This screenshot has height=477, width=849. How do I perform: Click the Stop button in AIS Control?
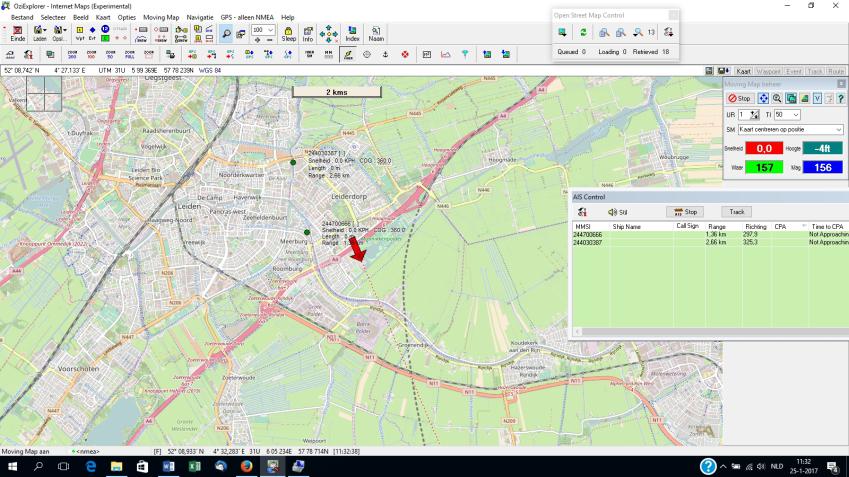pos(685,212)
